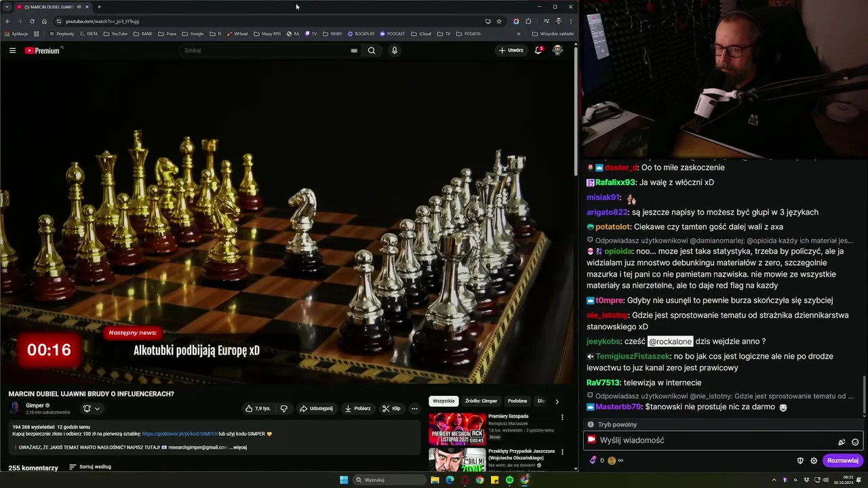Click the Windows taskbar Wyszukaj search box
This screenshot has height=488, width=868.
point(391,480)
